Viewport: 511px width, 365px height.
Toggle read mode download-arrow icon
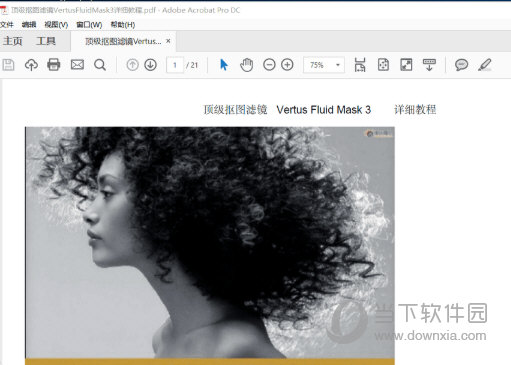(x=429, y=65)
